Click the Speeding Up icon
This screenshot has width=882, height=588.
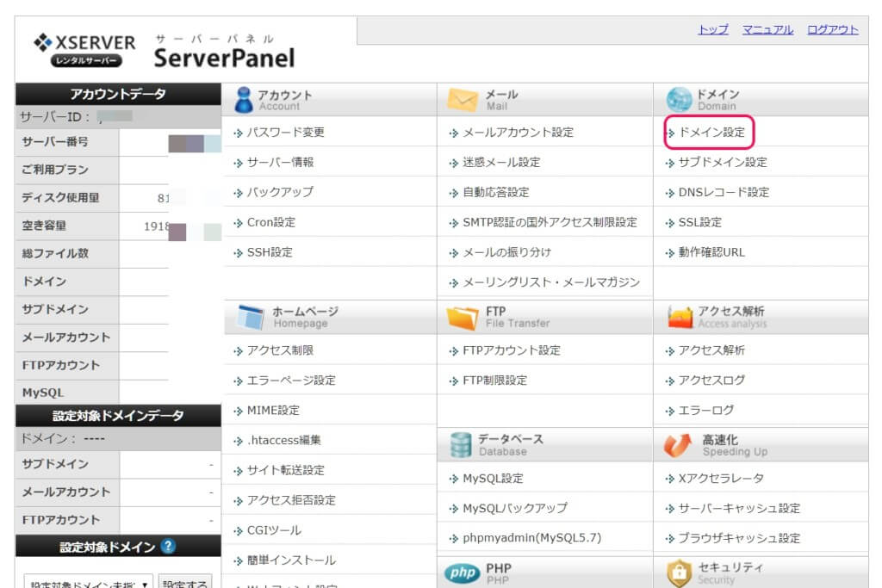679,444
